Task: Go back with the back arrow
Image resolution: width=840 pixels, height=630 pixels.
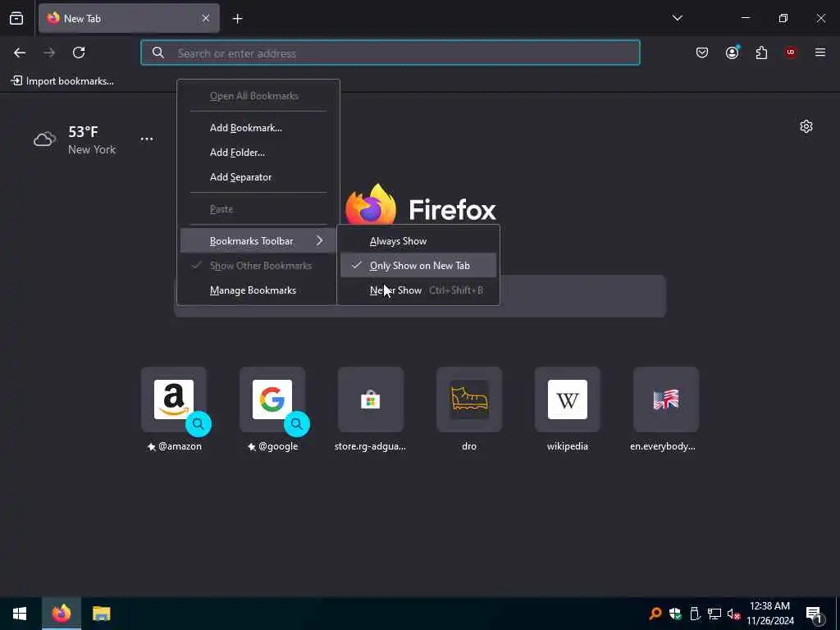Action: point(20,52)
